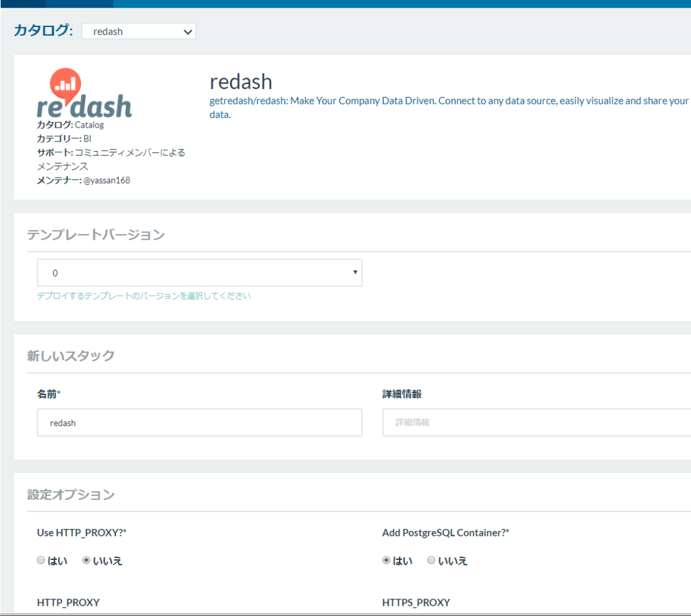Image resolution: width=691 pixels, height=616 pixels.
Task: Click the HTTP_PROXY field label
Action: pos(68,603)
